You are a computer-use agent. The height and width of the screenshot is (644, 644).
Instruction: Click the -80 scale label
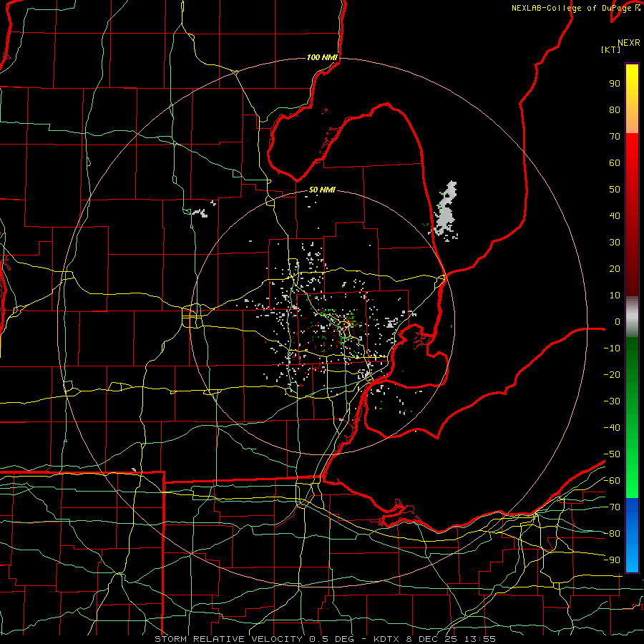612,534
